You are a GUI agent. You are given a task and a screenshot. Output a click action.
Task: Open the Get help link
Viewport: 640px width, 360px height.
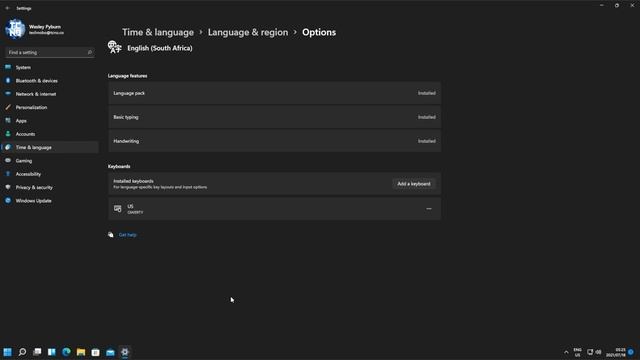tap(127, 235)
